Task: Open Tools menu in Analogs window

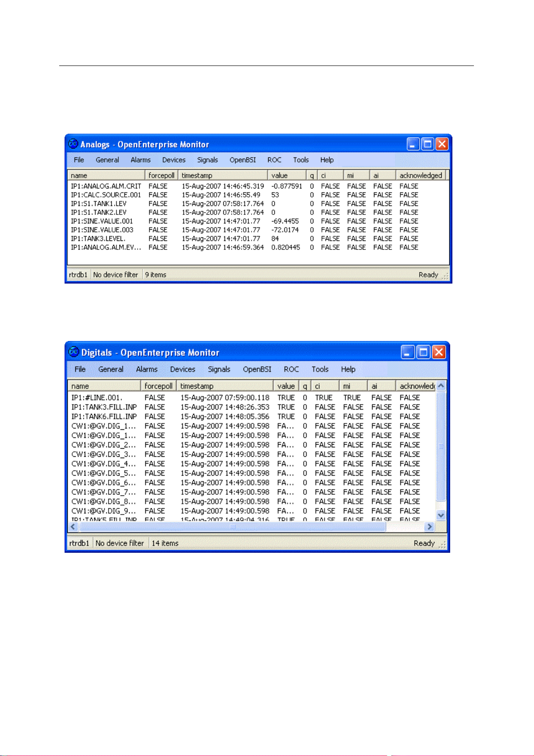Action: pyautogui.click(x=301, y=160)
